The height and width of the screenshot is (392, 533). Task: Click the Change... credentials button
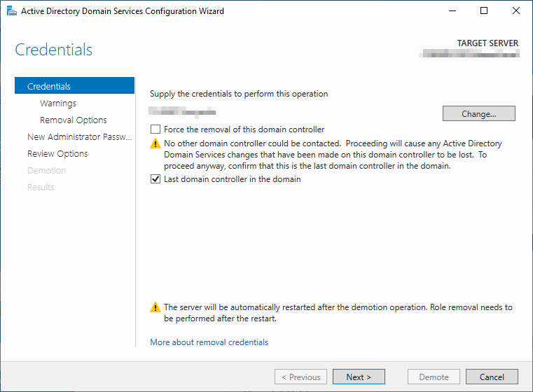[478, 113]
